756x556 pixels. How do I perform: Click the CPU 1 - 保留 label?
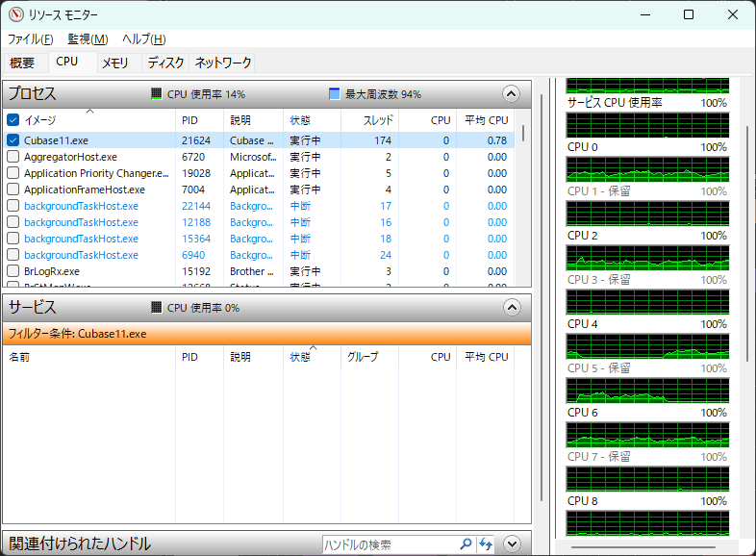click(x=599, y=191)
